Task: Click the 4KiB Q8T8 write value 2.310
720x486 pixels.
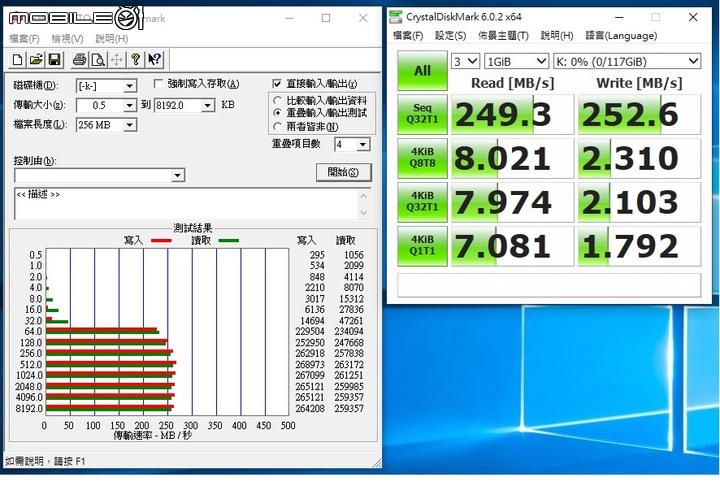Action: coord(639,158)
